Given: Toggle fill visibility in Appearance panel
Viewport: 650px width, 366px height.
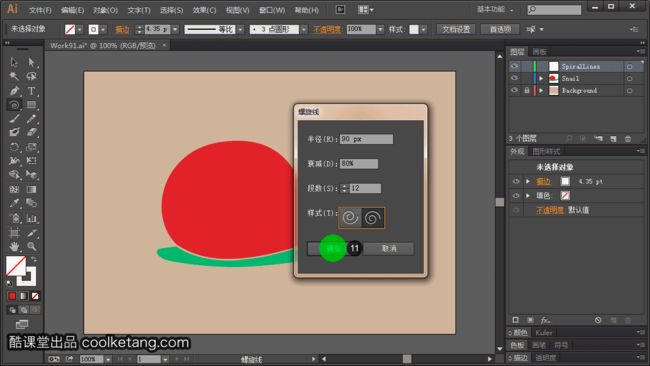Looking at the screenshot, I should [x=516, y=196].
